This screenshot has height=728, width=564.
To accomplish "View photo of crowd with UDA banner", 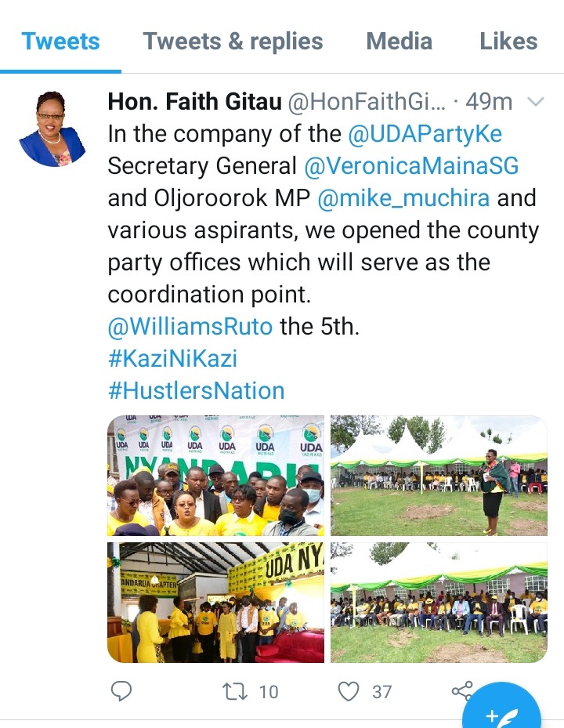I will (x=216, y=476).
